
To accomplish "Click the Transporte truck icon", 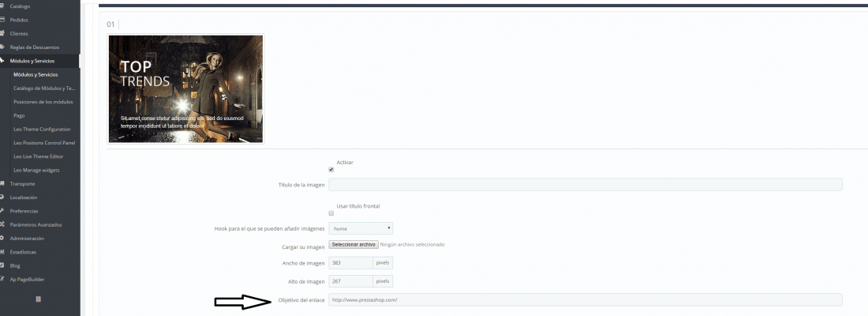I will [x=2, y=183].
